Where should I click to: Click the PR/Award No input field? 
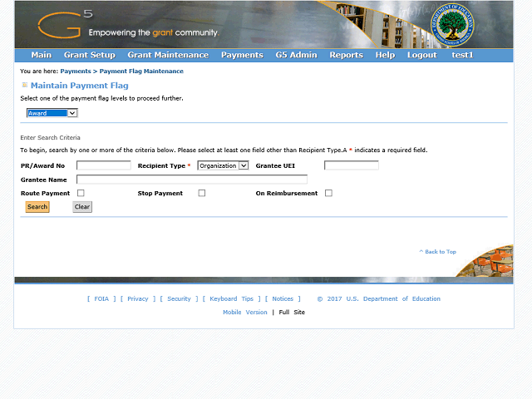pos(104,165)
